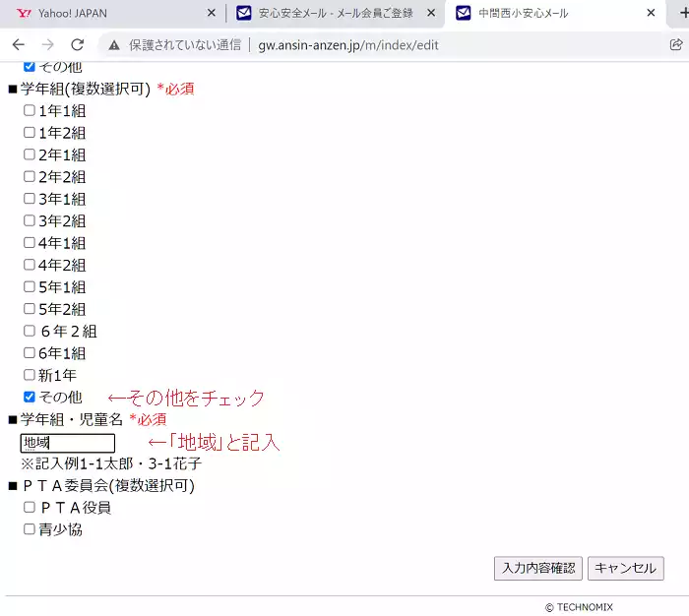Viewport: 689px width, 616px height.
Task: Check the 1年2組 checkbox
Action: click(30, 132)
